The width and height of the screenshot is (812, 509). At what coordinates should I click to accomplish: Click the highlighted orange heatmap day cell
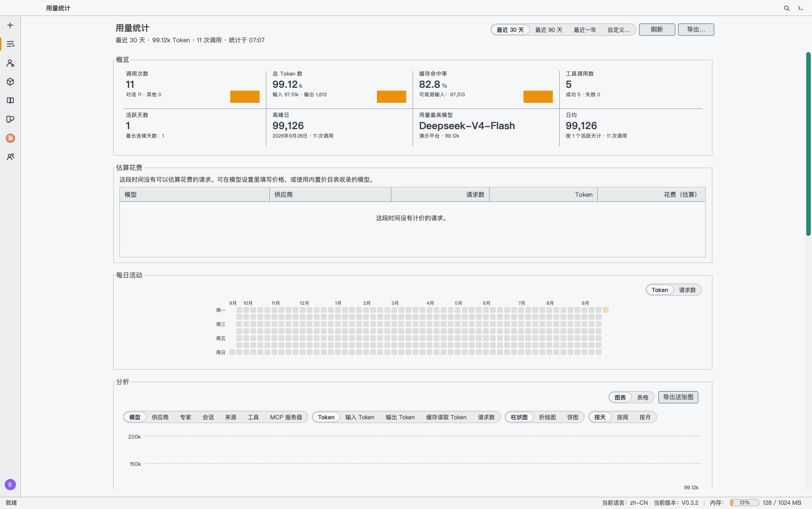click(x=606, y=310)
